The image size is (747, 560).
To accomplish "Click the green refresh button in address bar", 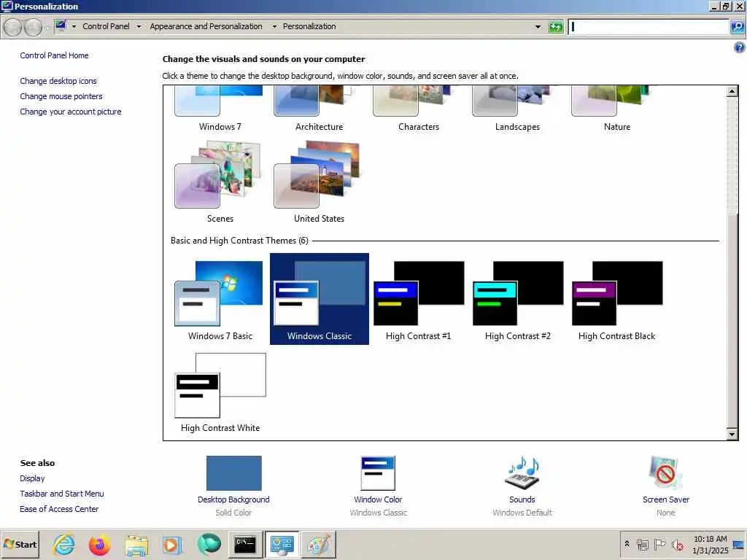I will click(x=555, y=27).
